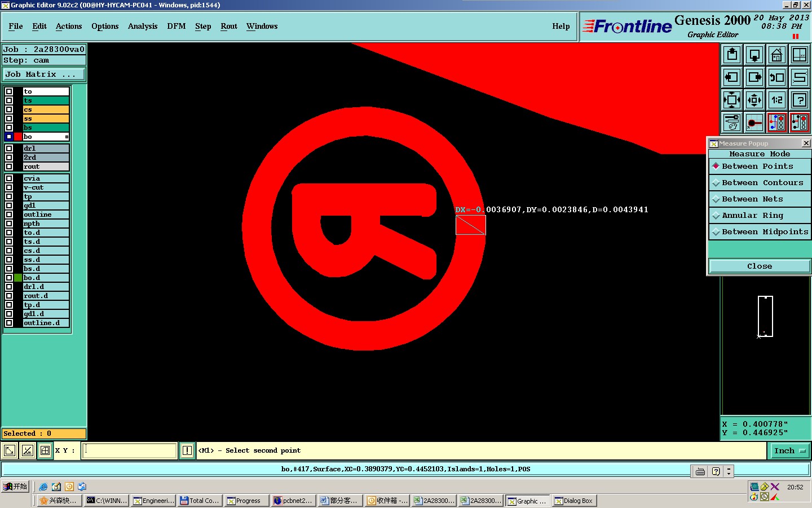Click the red-blue nets traffic light icon

tap(777, 122)
